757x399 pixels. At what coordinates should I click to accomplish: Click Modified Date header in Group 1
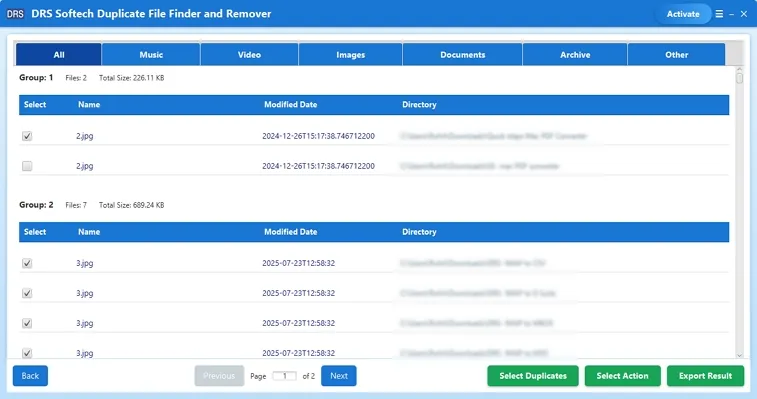[290, 105]
